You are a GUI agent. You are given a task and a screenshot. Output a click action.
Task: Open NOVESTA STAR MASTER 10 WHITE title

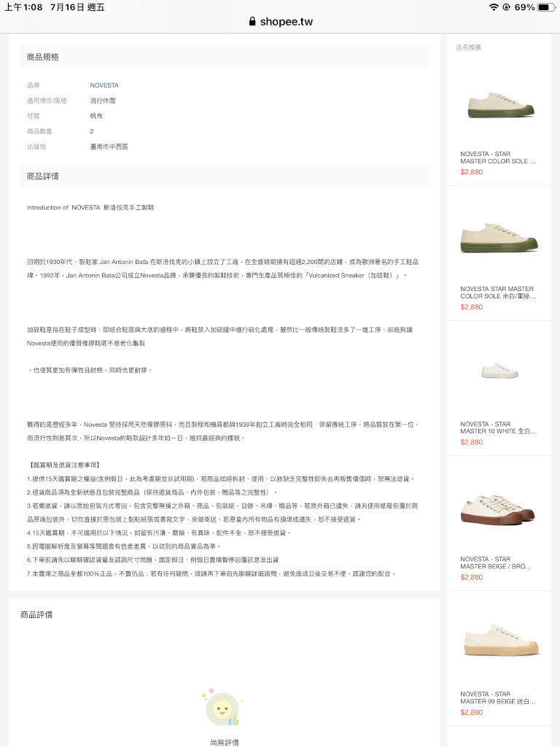[498, 427]
